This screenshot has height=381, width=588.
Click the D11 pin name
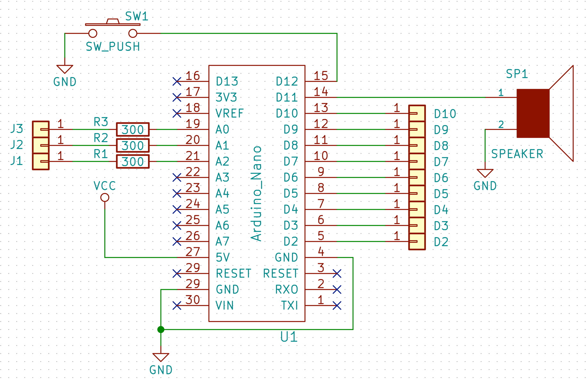pyautogui.click(x=287, y=97)
